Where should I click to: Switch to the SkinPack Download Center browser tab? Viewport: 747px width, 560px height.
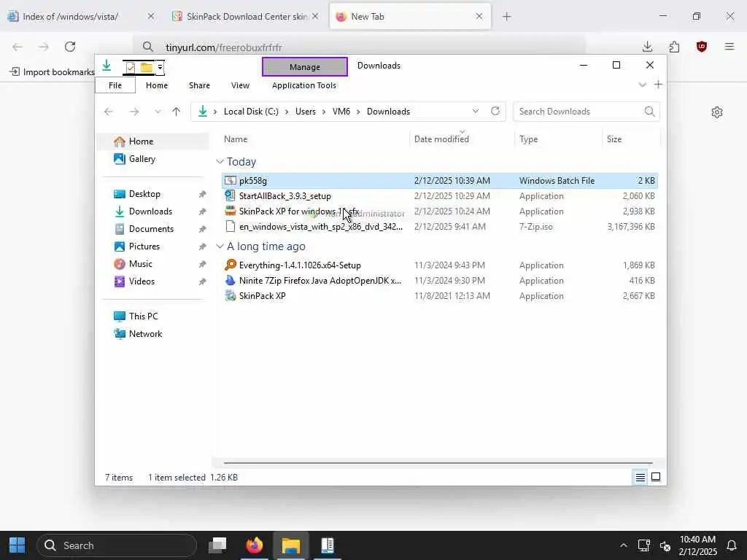click(x=245, y=17)
